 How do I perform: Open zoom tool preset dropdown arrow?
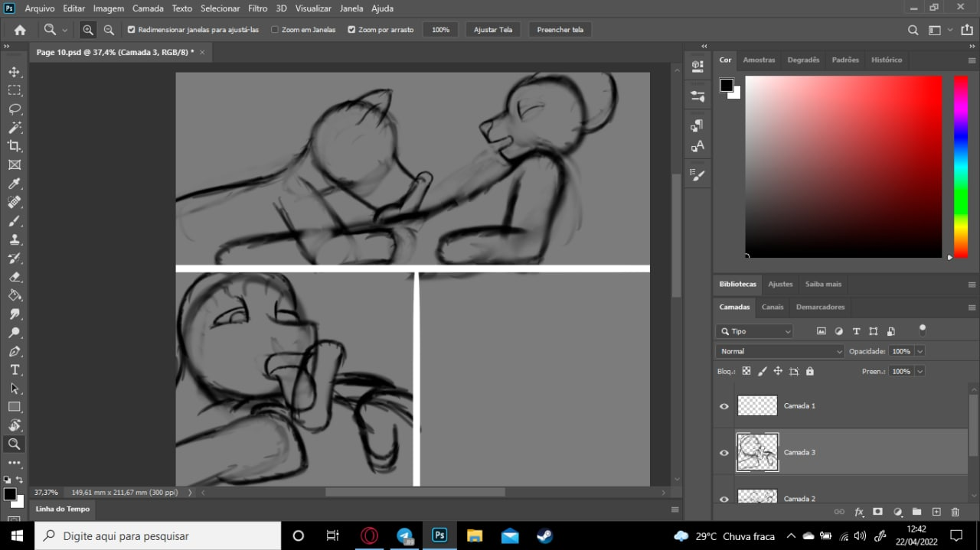pyautogui.click(x=64, y=30)
